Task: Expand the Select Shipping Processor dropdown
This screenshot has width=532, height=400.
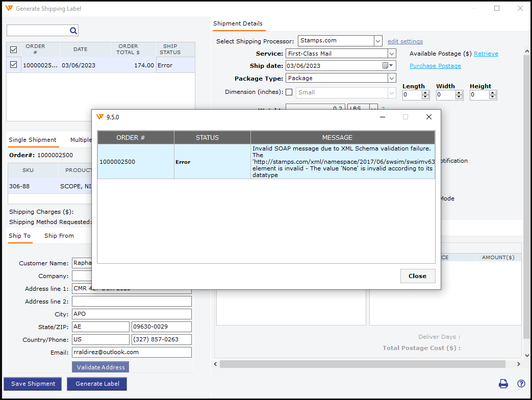Action: (x=377, y=41)
